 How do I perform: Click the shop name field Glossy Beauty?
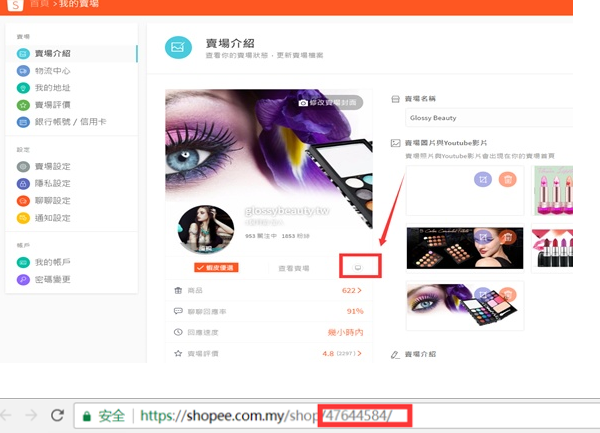(x=489, y=118)
